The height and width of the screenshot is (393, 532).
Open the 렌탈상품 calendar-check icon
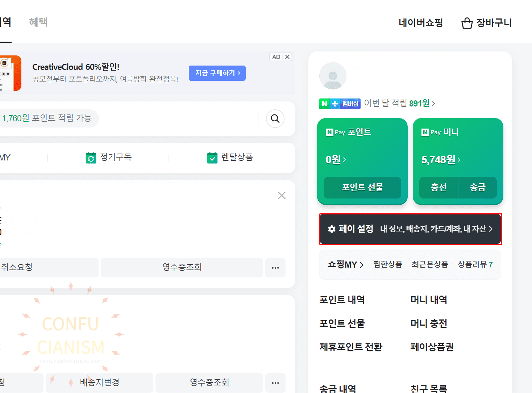pos(212,158)
